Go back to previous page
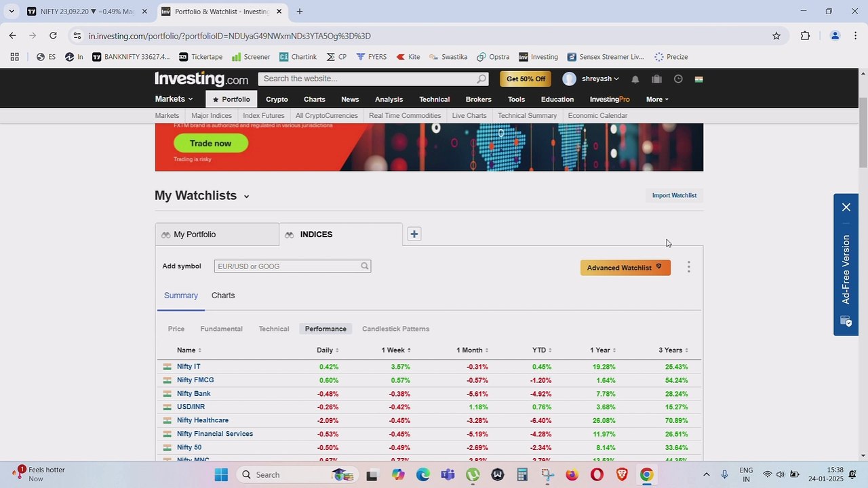The width and height of the screenshot is (868, 488). [12, 35]
